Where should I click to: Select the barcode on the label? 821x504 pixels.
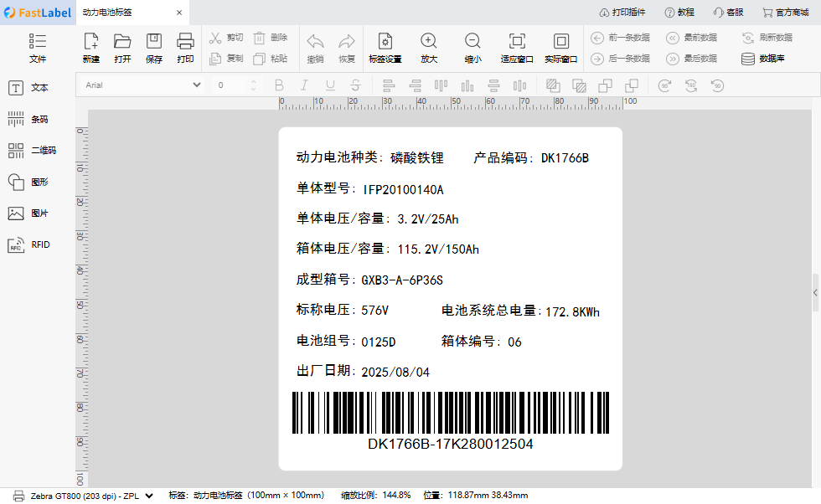coord(451,413)
